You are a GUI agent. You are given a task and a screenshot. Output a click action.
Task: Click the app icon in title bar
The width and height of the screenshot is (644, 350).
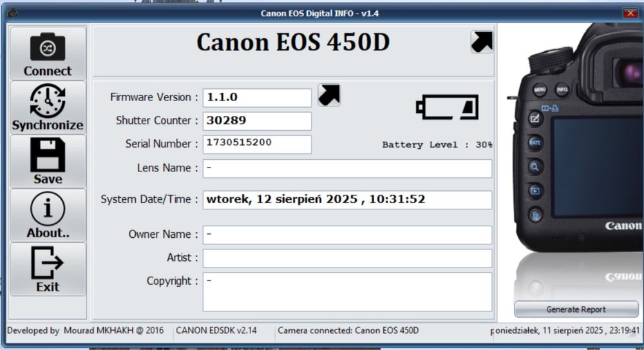point(12,14)
